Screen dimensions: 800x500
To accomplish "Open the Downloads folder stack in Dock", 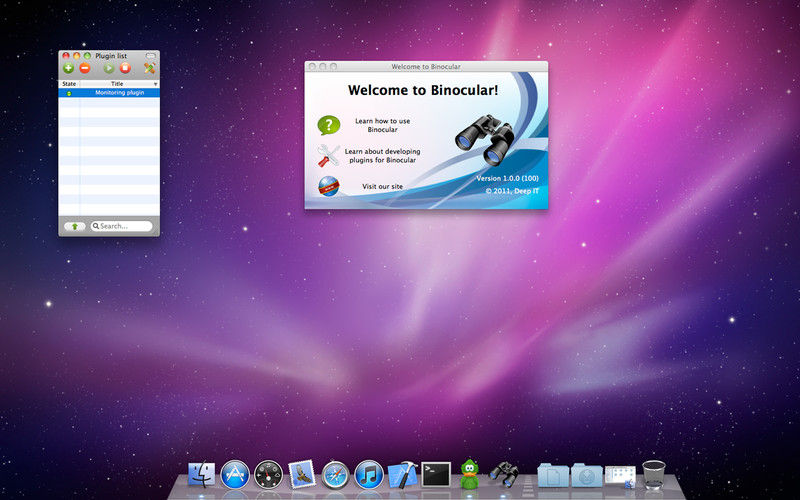I will [x=587, y=475].
